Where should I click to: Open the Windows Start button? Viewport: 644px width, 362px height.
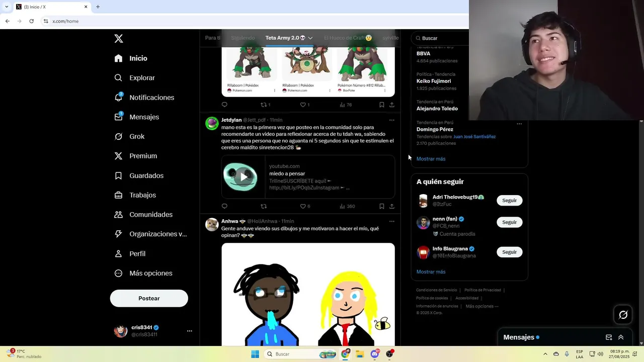[x=255, y=354]
